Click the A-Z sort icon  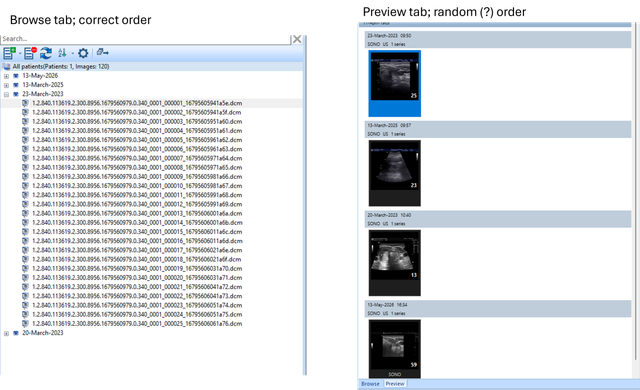(62, 53)
